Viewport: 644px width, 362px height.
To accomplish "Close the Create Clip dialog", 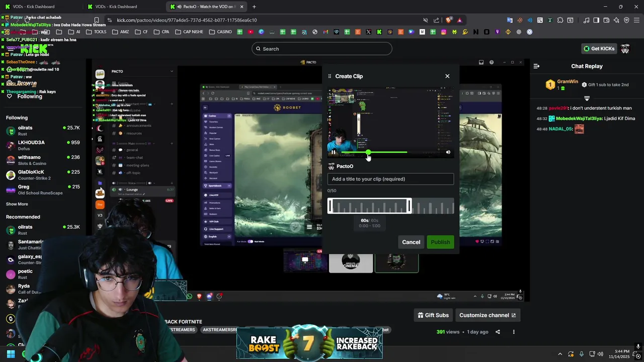I will coord(447,76).
